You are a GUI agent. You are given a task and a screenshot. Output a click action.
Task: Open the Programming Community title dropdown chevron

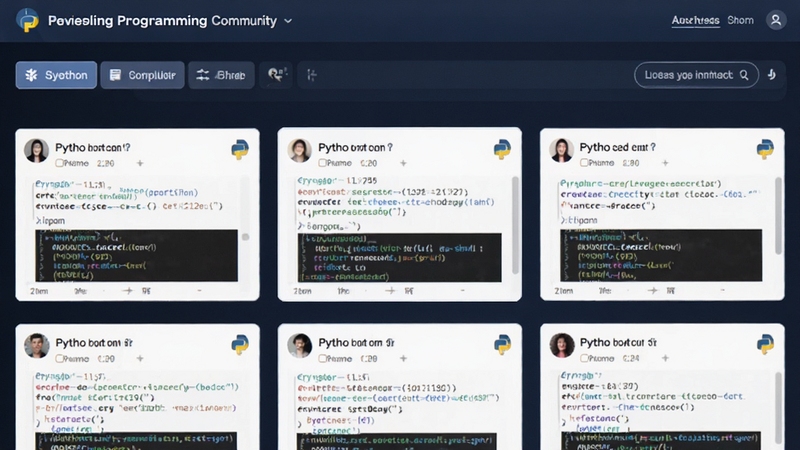288,21
